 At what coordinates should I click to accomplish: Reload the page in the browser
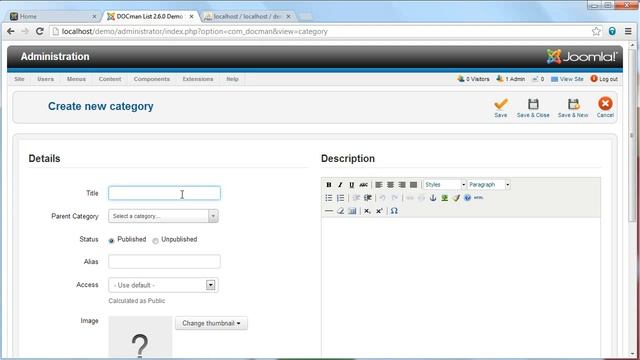[40, 31]
